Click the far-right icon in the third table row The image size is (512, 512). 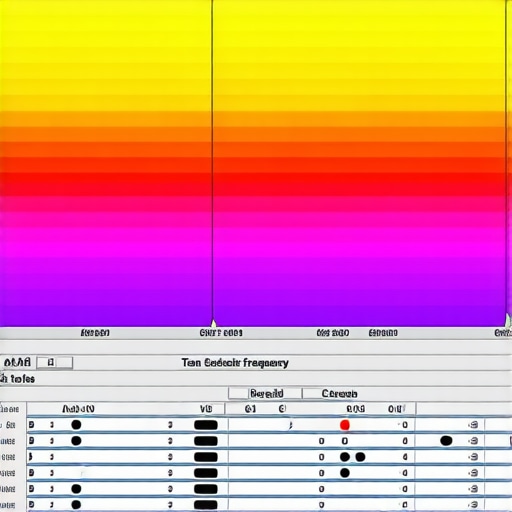click(x=473, y=457)
